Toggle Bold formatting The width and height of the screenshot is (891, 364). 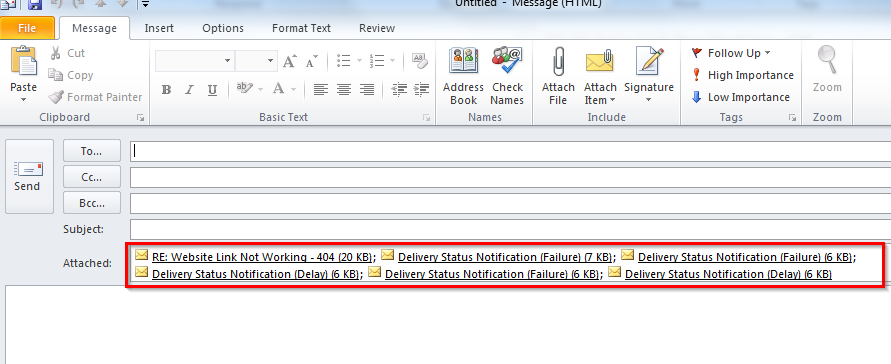pyautogui.click(x=166, y=90)
